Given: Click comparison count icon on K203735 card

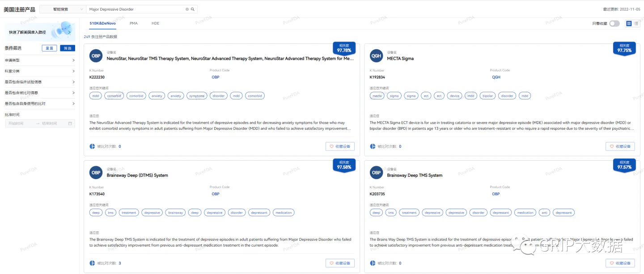Looking at the screenshot, I should point(373,263).
